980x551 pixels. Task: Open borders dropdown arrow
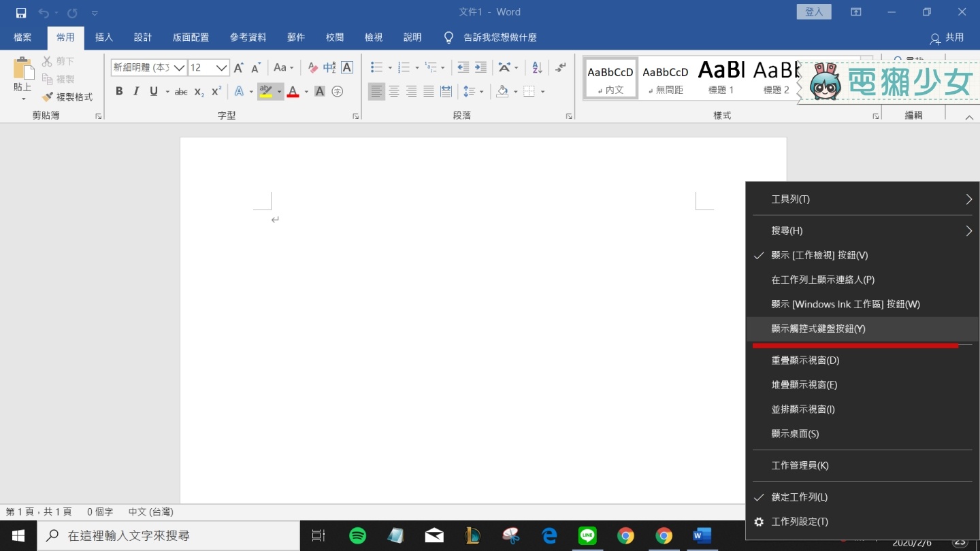click(x=542, y=91)
